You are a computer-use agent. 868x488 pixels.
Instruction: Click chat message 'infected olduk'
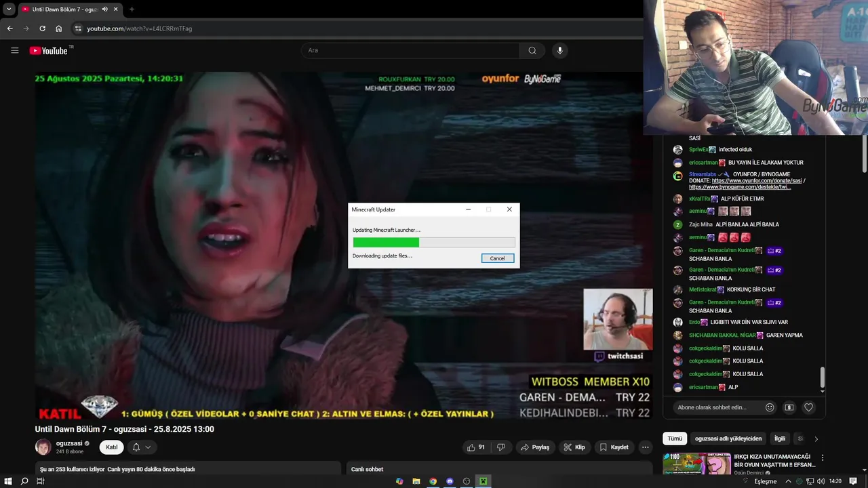coord(735,149)
